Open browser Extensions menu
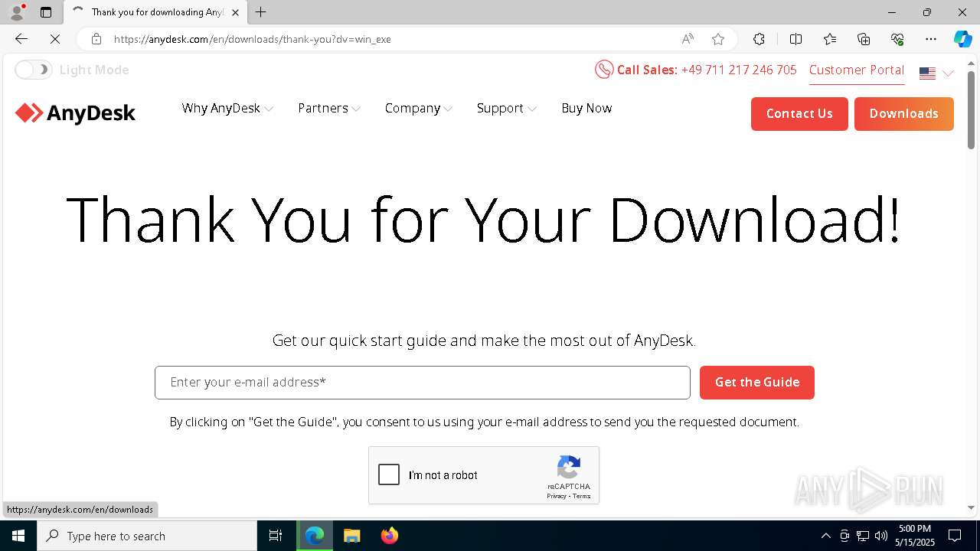 tap(759, 39)
